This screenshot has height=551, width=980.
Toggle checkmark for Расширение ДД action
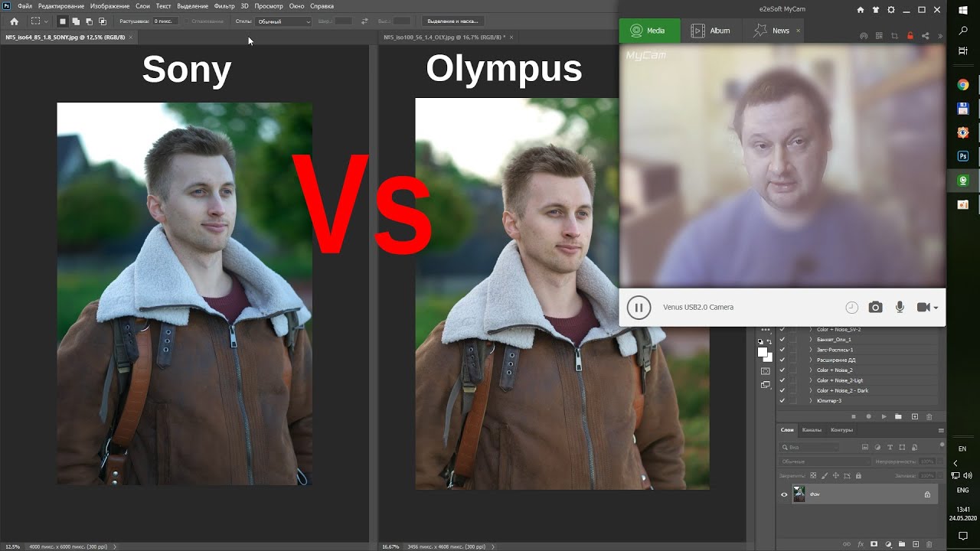click(782, 360)
